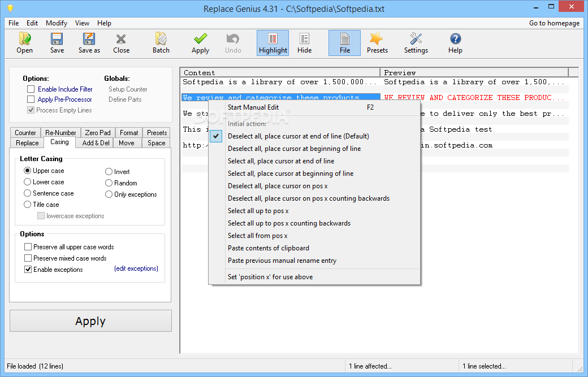Screen dimensions: 588x377
Task: Click the Content column header
Action: 280,72
